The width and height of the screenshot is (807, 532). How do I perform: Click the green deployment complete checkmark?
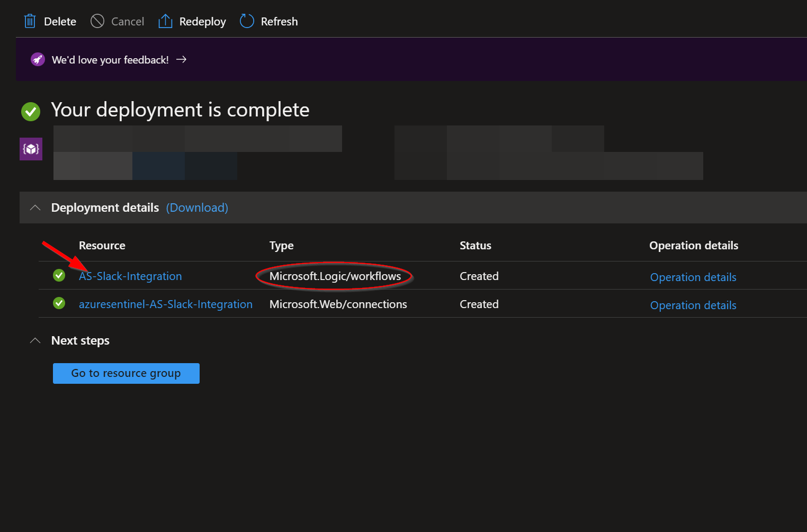[31, 111]
